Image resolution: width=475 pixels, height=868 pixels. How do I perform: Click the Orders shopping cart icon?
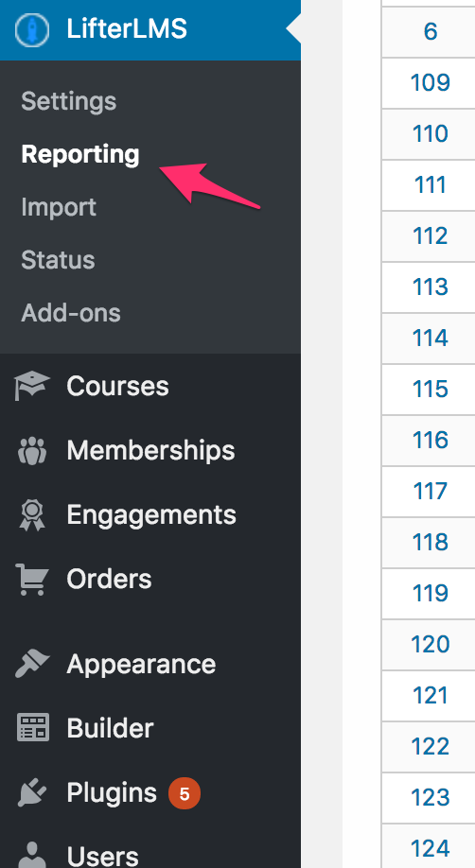point(32,579)
